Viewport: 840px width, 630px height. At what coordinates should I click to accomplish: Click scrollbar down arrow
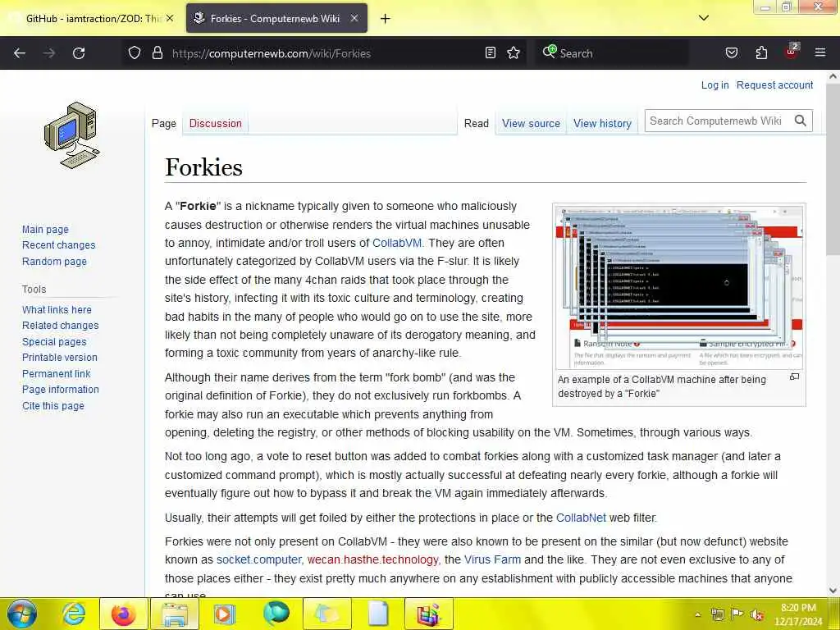(833, 591)
